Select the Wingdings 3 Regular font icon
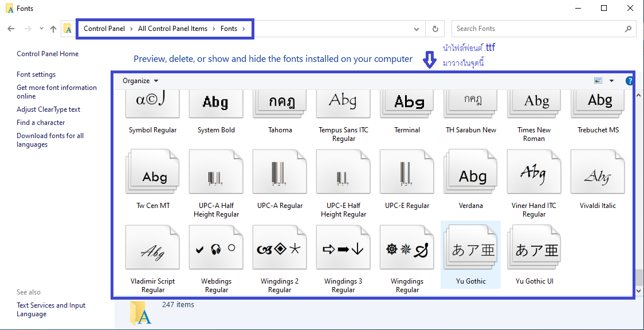This screenshot has width=644, height=330. pos(343,247)
